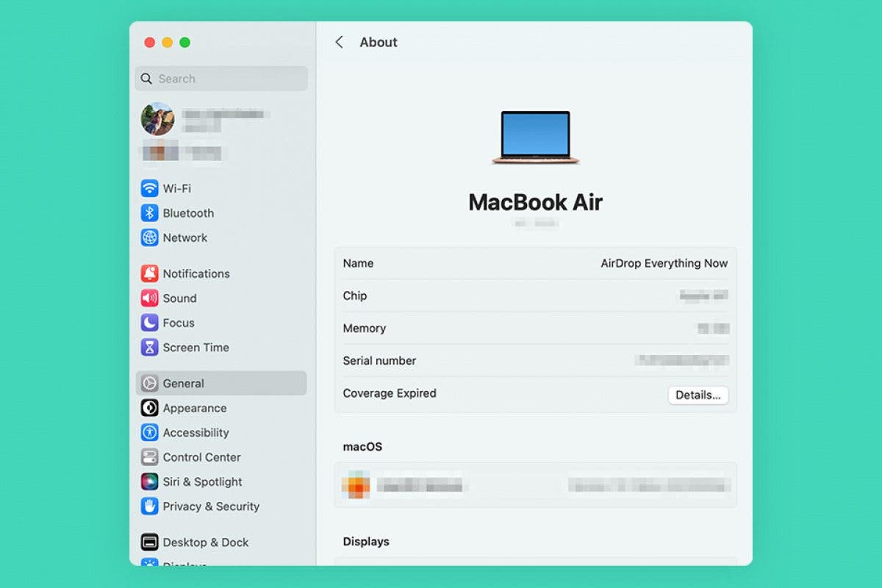The image size is (882, 588).
Task: Click the Network globe icon
Action: tap(150, 237)
